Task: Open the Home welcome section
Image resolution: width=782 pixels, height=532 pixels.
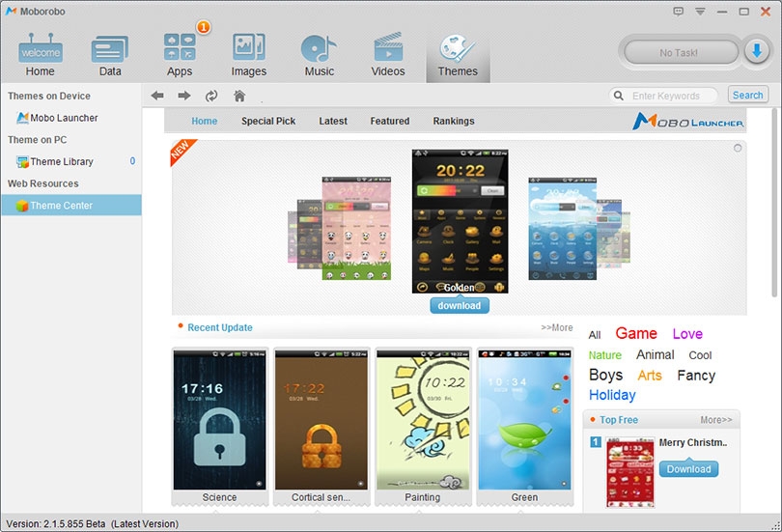Action: click(x=41, y=55)
